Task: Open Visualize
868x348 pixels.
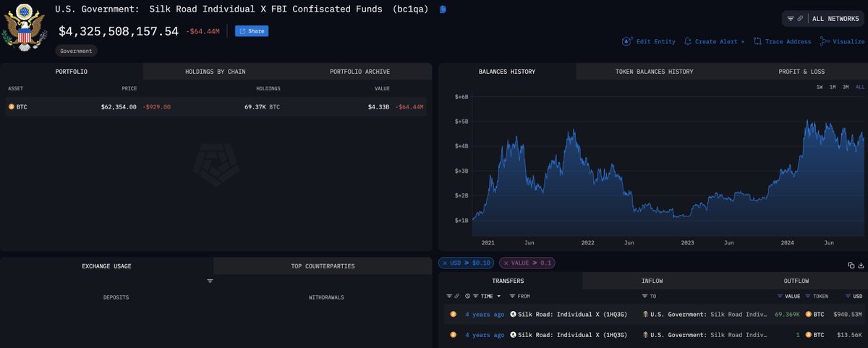Action: pos(843,41)
